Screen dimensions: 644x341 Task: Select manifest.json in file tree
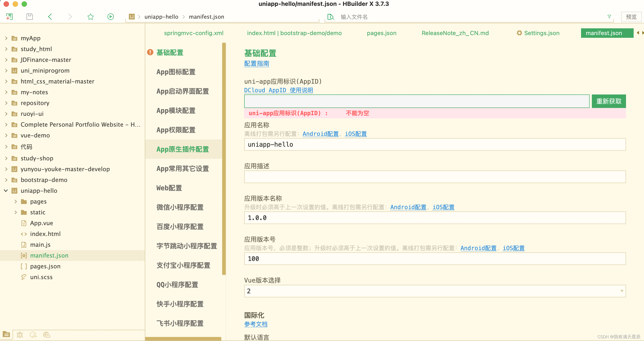tap(49, 256)
